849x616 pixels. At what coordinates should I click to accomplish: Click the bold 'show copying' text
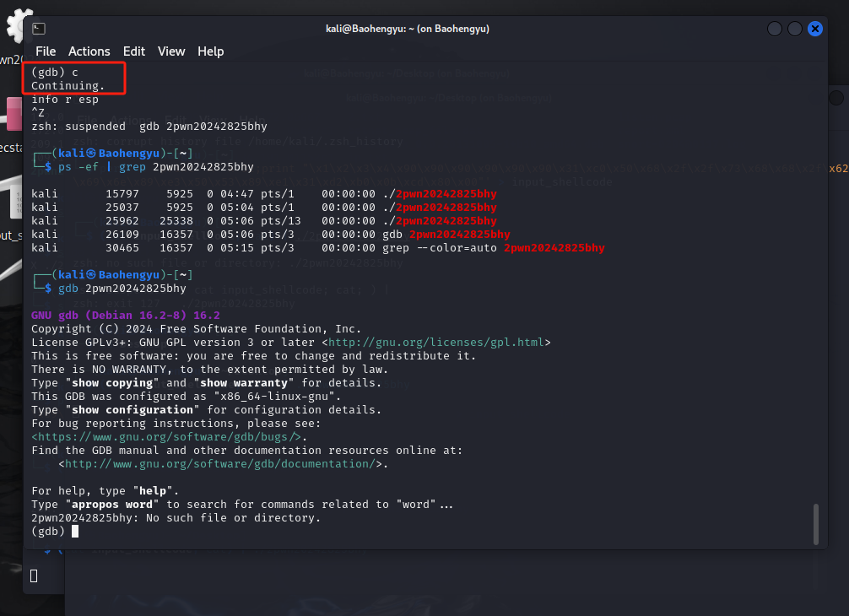112,383
